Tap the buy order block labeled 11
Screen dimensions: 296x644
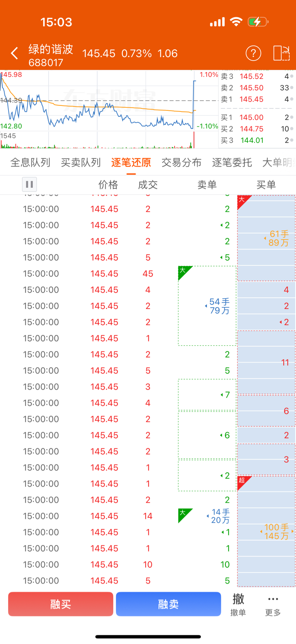click(x=266, y=362)
